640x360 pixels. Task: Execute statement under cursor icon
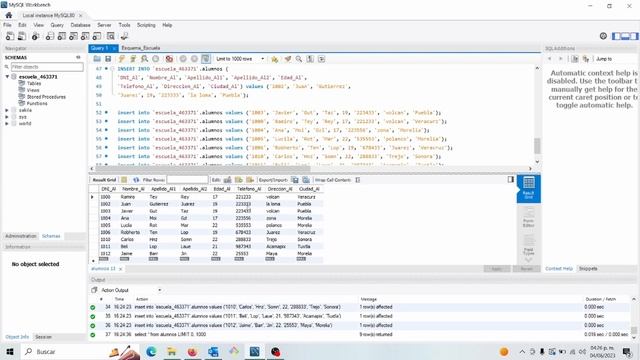(x=133, y=59)
